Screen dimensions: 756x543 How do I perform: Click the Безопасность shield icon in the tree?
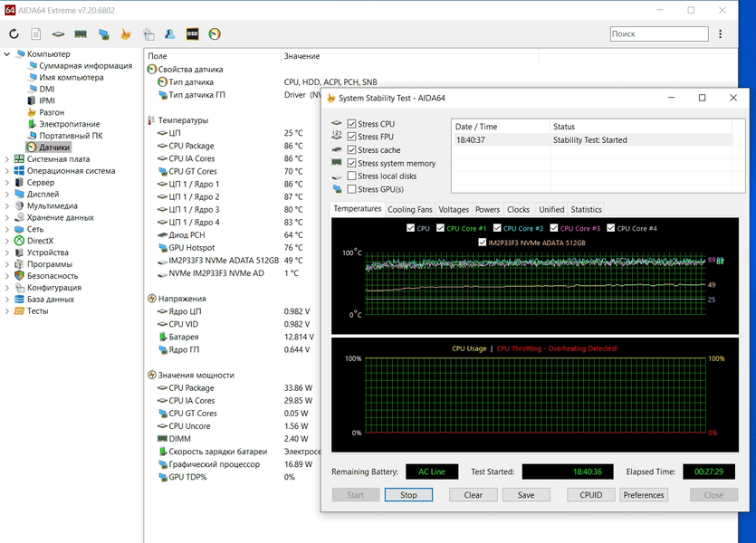tap(19, 276)
